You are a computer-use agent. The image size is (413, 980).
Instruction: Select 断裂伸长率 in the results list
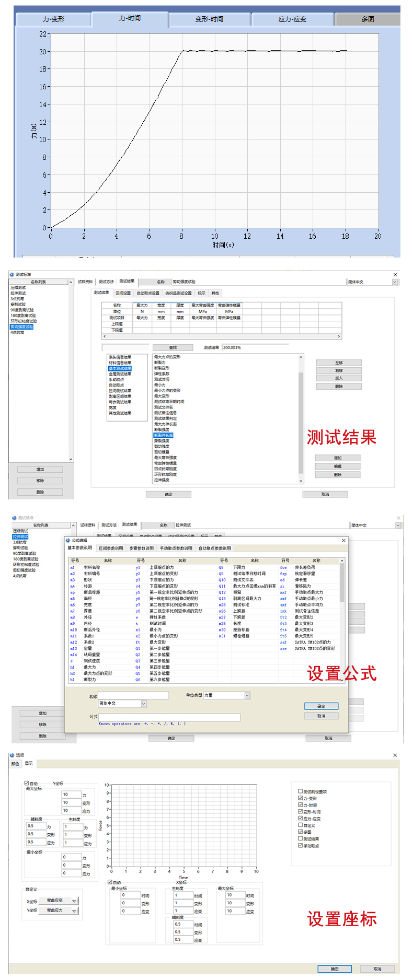(x=163, y=435)
